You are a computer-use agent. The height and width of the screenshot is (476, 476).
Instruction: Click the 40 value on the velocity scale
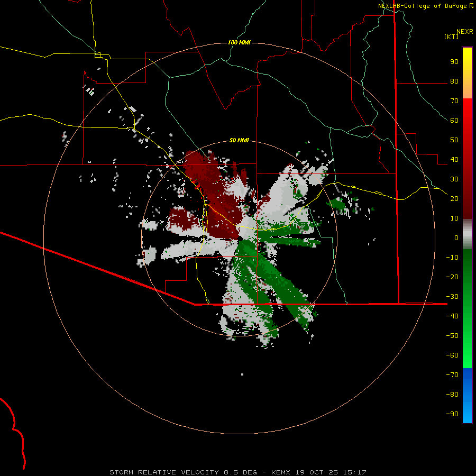pos(454,159)
